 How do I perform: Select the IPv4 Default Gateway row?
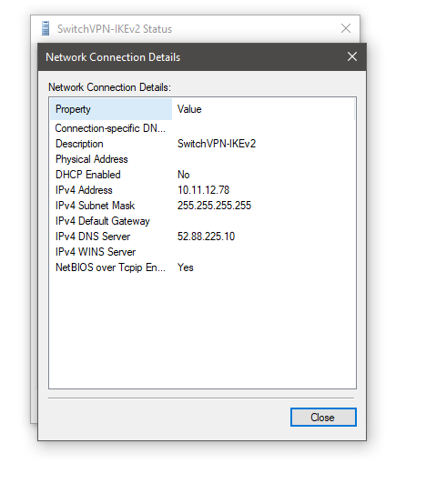pos(203,221)
